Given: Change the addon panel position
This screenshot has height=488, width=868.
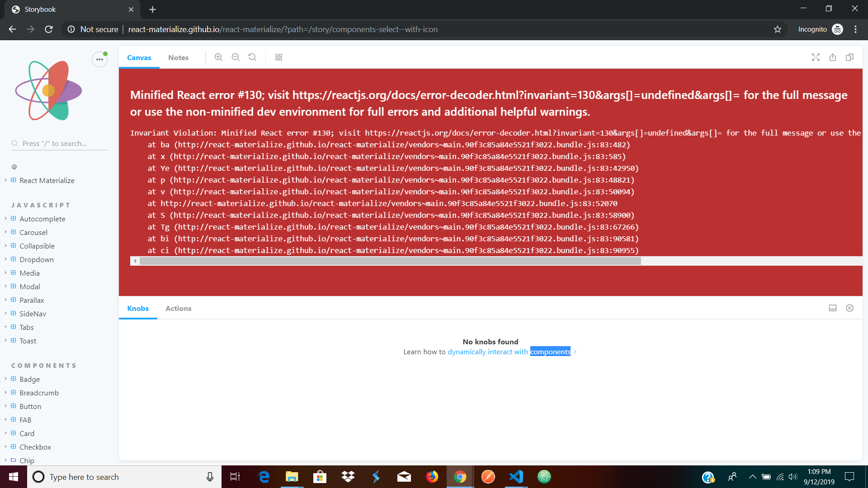Looking at the screenshot, I should [x=832, y=308].
